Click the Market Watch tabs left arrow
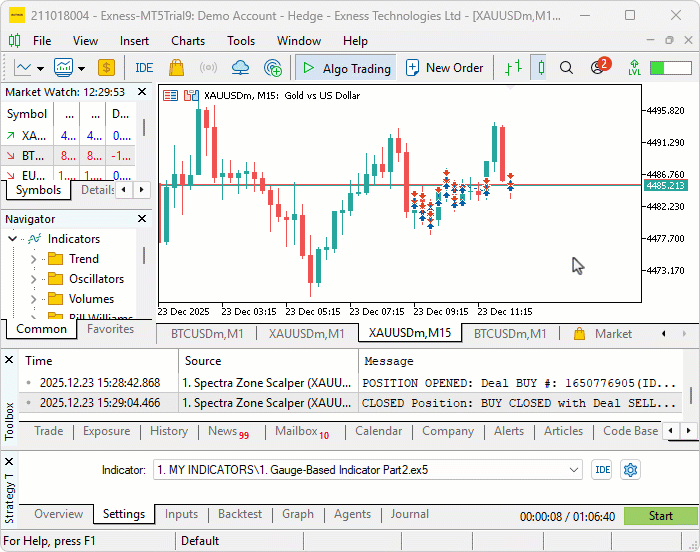 pyautogui.click(x=124, y=190)
